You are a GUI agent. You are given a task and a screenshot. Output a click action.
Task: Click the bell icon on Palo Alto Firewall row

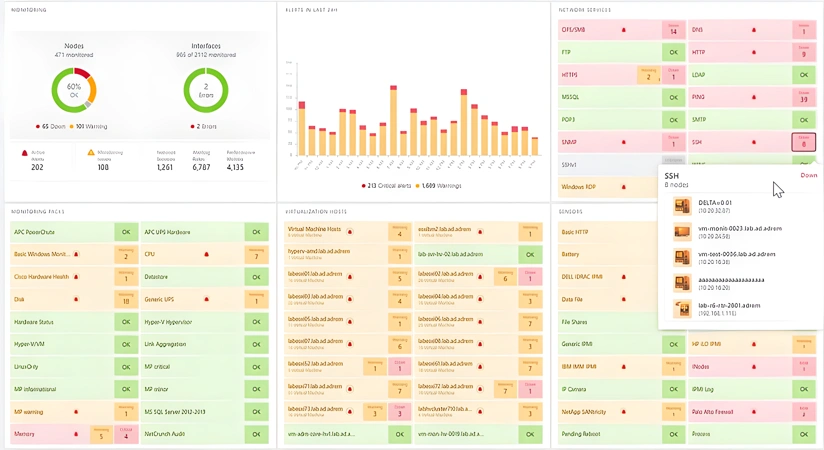tap(754, 412)
